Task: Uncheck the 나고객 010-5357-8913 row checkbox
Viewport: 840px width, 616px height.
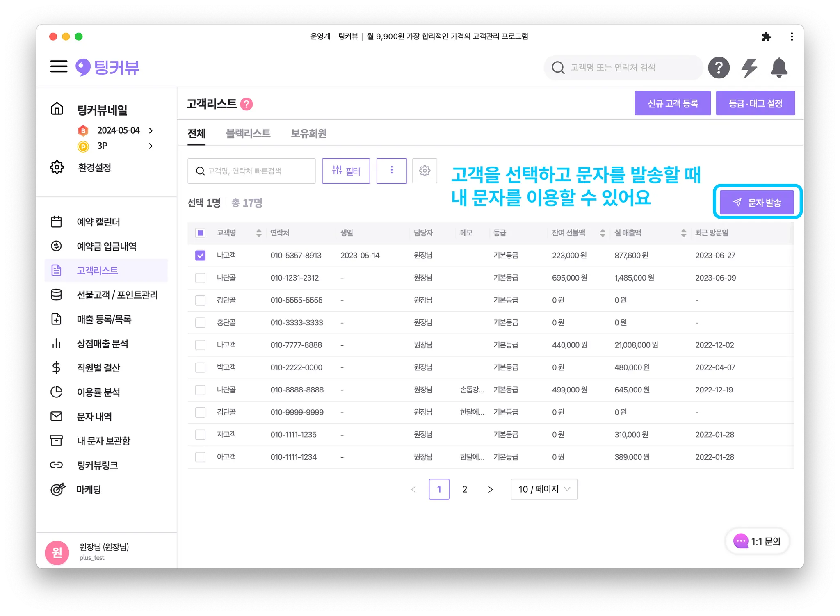Action: coord(200,256)
